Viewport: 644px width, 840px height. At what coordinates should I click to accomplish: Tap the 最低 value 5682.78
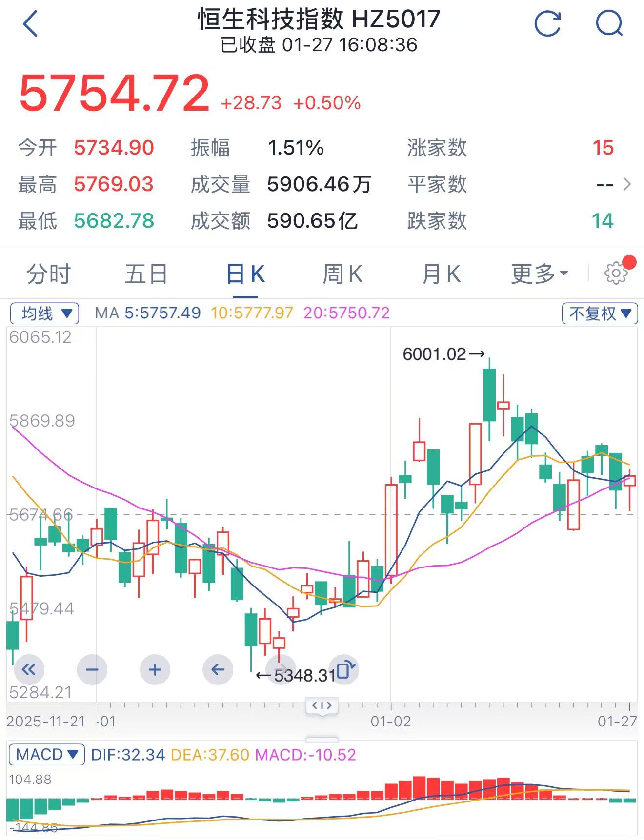click(x=114, y=221)
